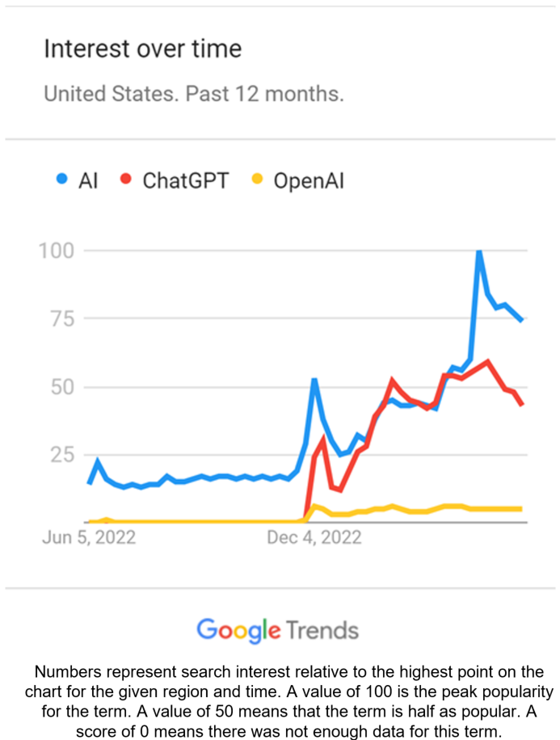Viewport: 560px width, 740px height.
Task: Click the Google Trends logo
Action: (x=277, y=629)
